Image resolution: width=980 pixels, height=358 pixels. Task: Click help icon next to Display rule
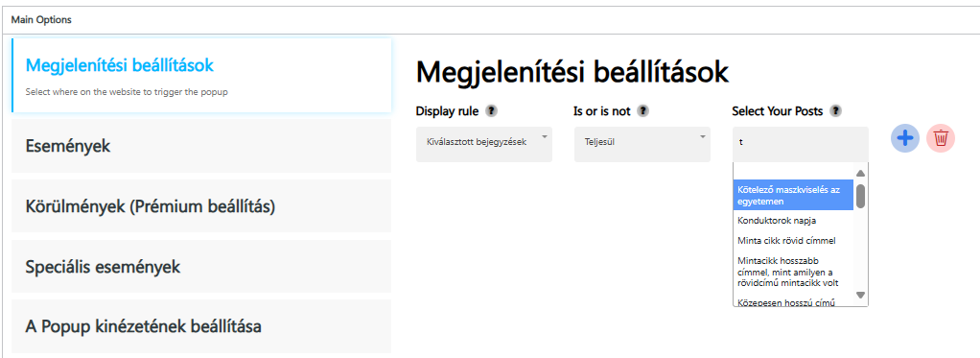pyautogui.click(x=492, y=111)
